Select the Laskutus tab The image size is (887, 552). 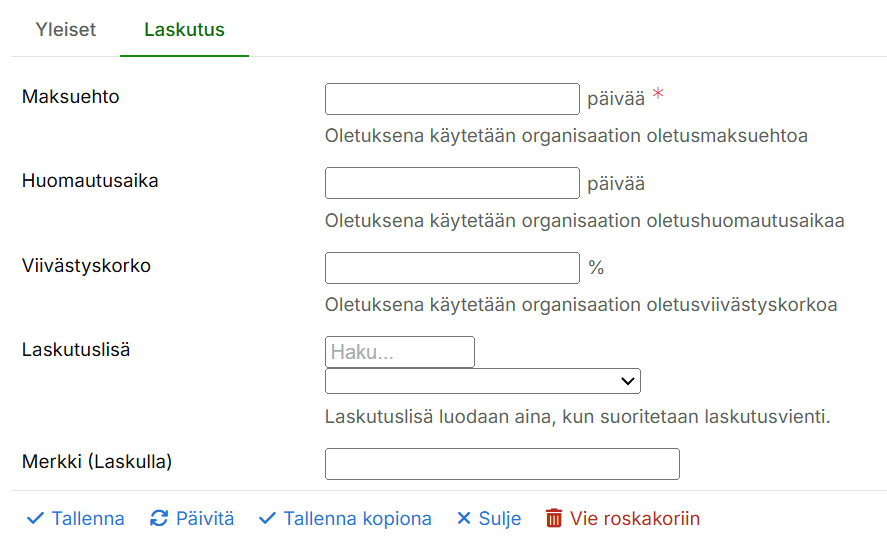click(x=184, y=29)
